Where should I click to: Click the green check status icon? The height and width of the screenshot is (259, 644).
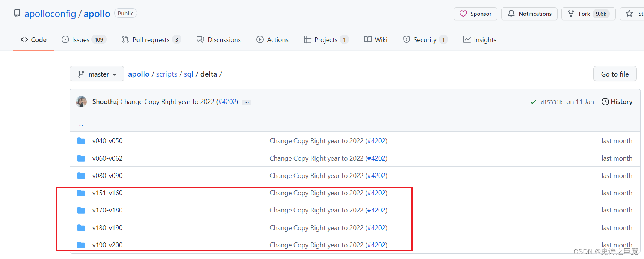(533, 102)
